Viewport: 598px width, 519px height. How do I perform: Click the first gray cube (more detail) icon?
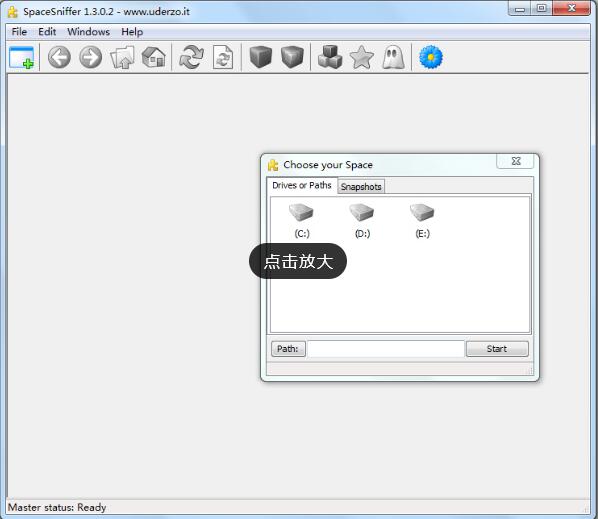[261, 57]
